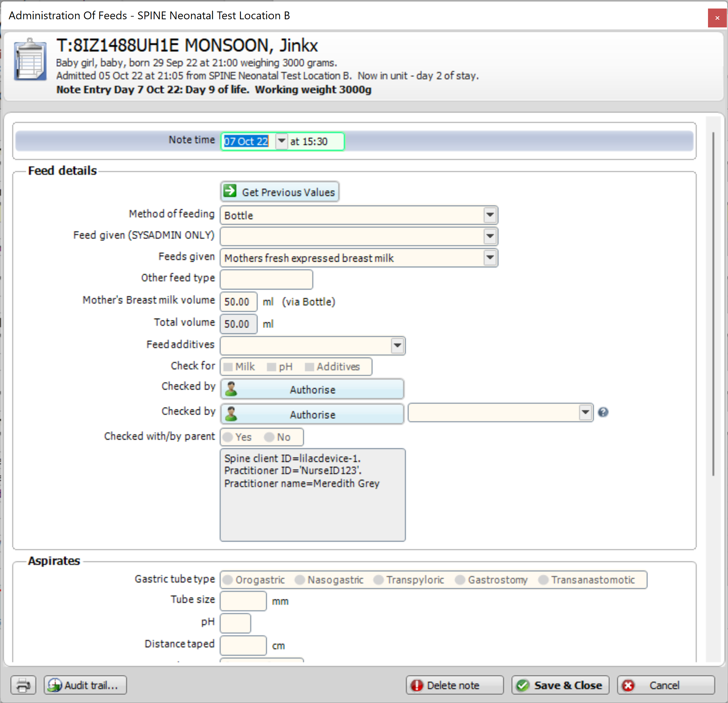Click the vertical scrollbar of the form

coord(713,304)
